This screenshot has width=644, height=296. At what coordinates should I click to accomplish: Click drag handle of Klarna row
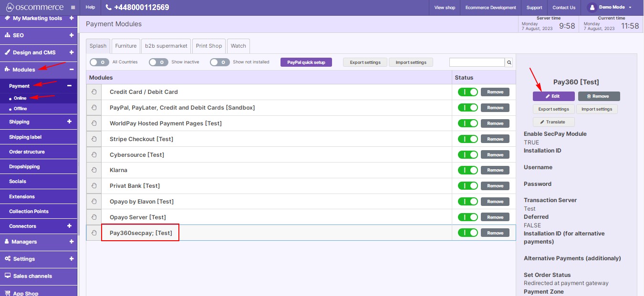click(x=94, y=170)
